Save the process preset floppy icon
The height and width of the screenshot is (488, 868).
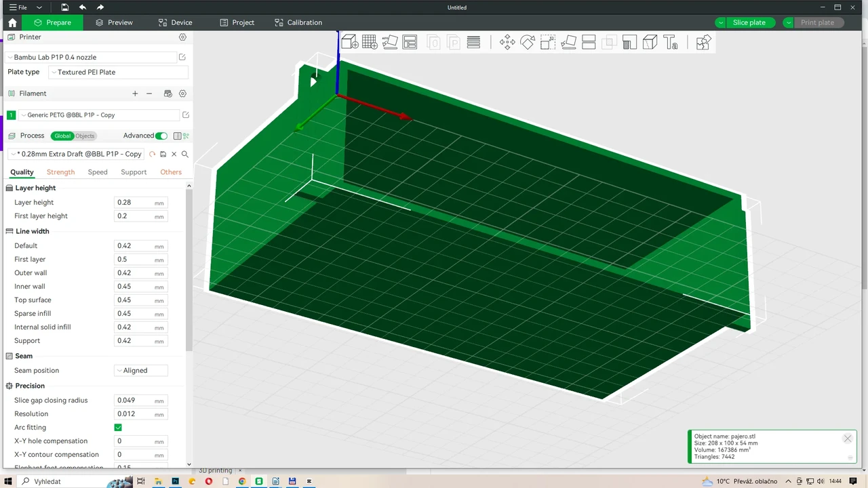point(163,154)
